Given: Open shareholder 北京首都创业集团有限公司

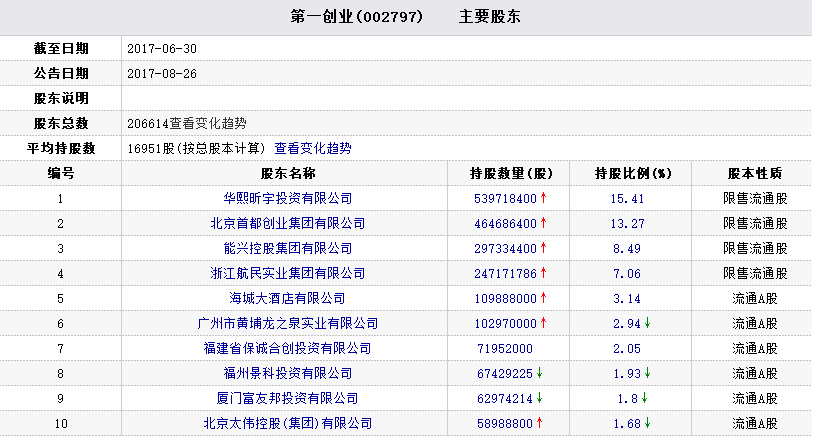Looking at the screenshot, I should pos(288,223).
